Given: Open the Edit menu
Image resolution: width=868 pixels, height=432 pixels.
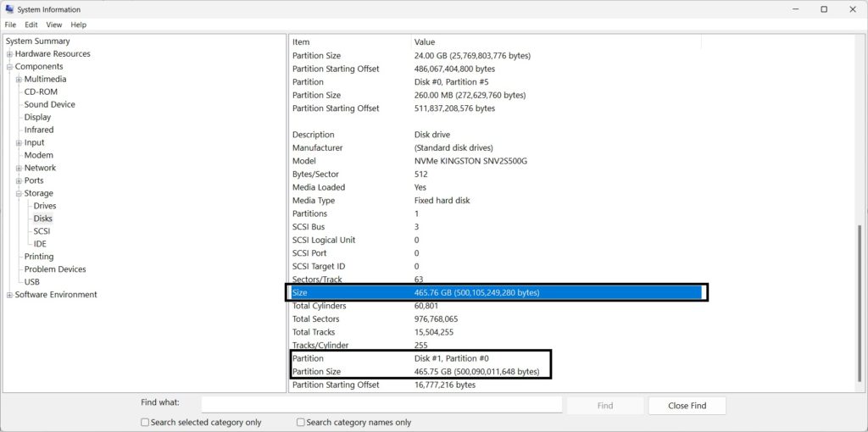Looking at the screenshot, I should point(31,25).
